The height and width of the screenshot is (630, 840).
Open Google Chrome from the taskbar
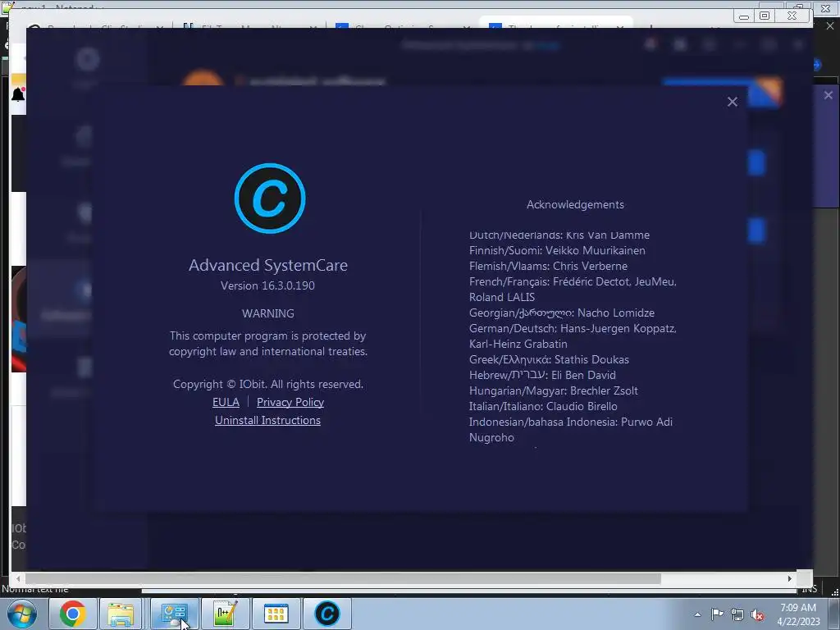click(x=73, y=614)
